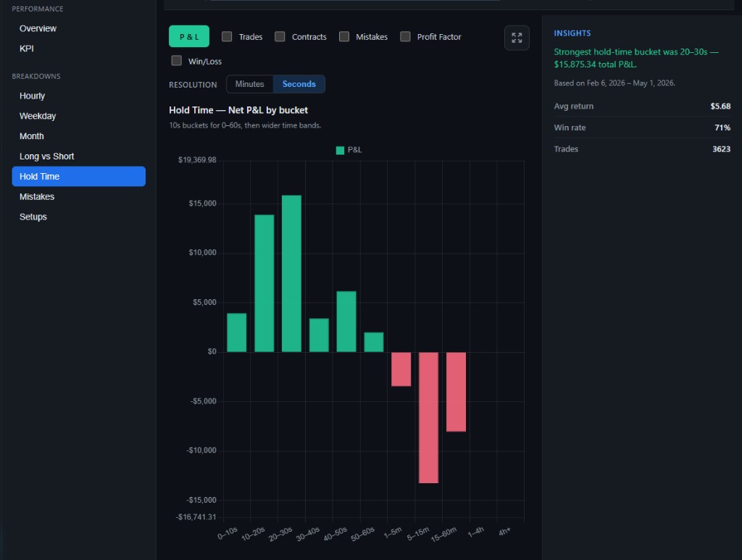The width and height of the screenshot is (742, 560).
Task: Click the 1–4h axis label
Action: (x=475, y=532)
